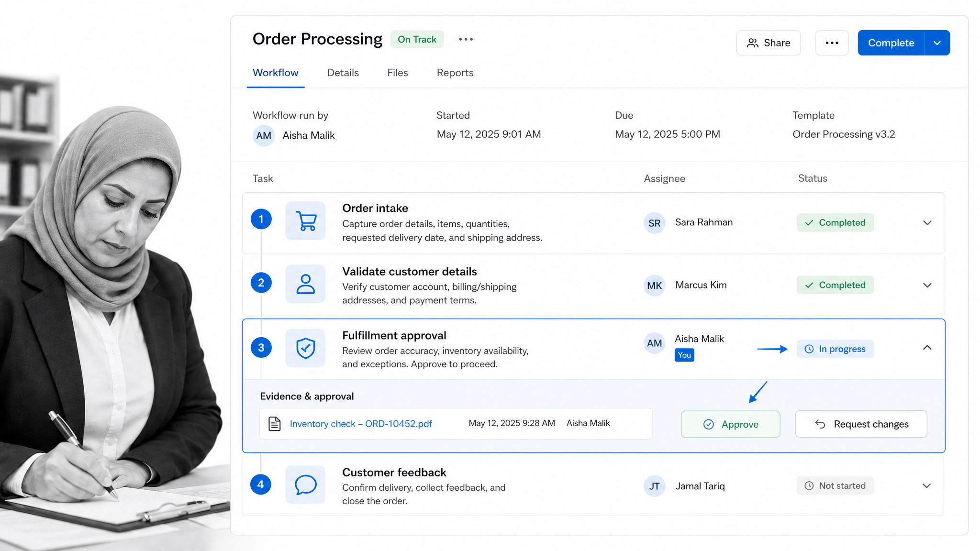
Task: Click the On Track status badge
Action: coord(417,39)
